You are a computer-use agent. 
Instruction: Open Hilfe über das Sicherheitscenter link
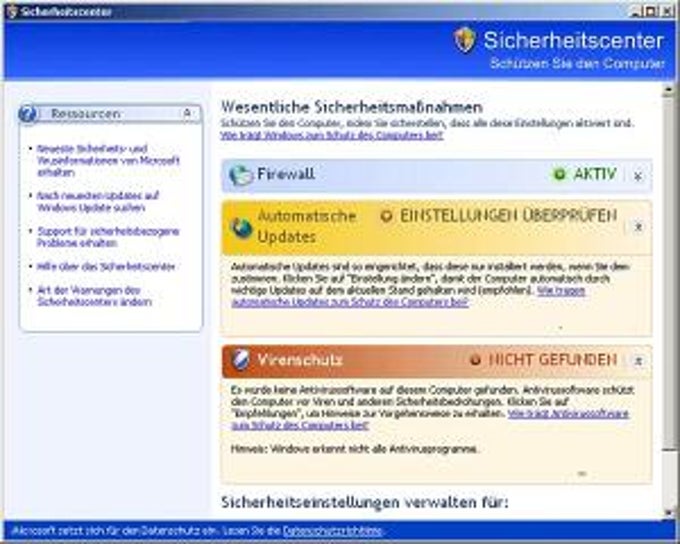pos(106,266)
